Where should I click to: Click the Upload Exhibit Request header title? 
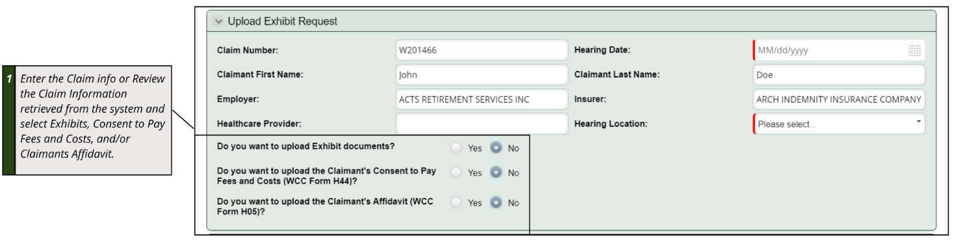pyautogui.click(x=283, y=21)
